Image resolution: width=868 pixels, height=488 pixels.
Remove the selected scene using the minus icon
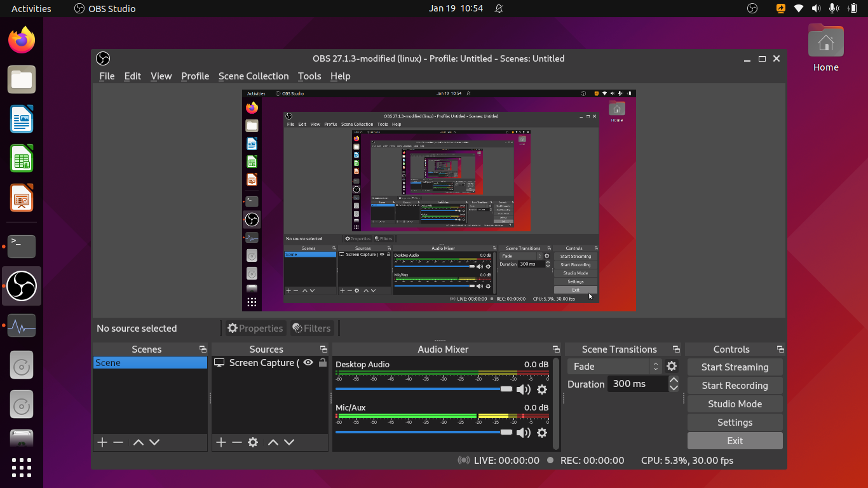pos(118,442)
